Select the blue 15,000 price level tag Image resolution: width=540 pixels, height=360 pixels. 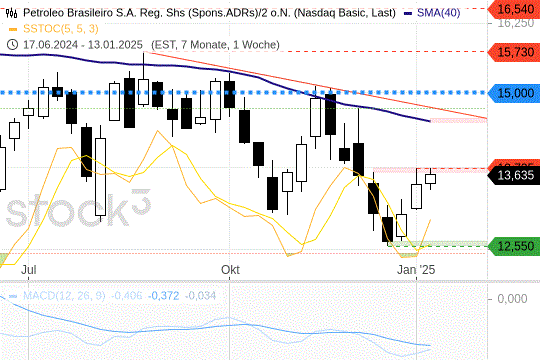pos(514,93)
